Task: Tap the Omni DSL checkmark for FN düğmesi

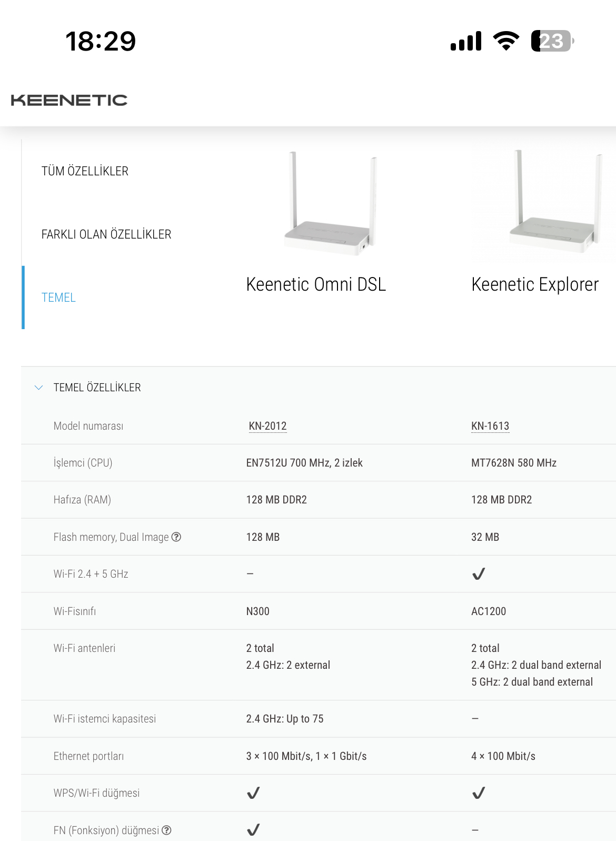Action: (x=253, y=830)
